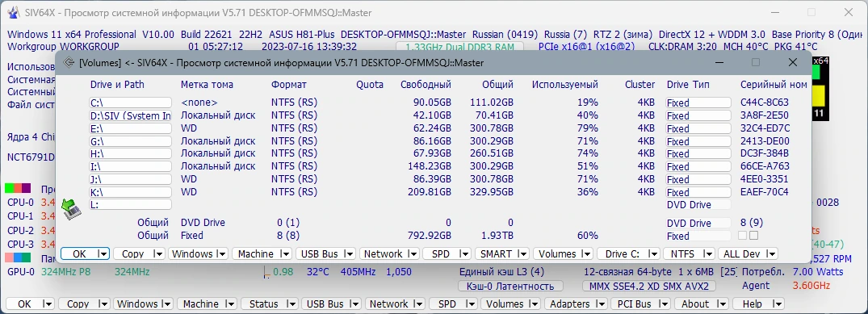
Task: Click the 'Свободный' column header
Action: [426, 85]
